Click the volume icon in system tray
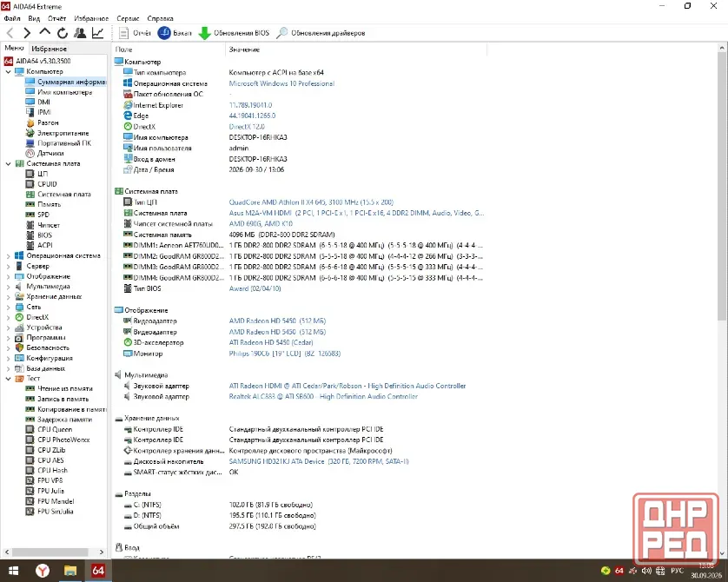728x582 pixels. pyautogui.click(x=646, y=571)
